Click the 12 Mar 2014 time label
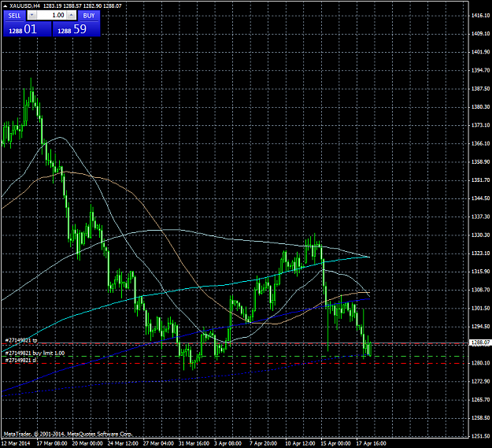492x448 pixels. click(16, 443)
